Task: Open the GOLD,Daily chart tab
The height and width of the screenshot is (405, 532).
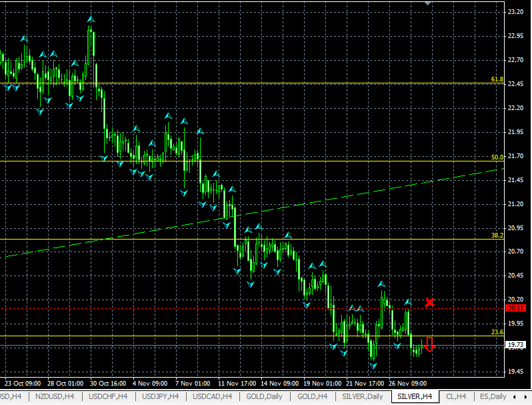Action: [264, 396]
